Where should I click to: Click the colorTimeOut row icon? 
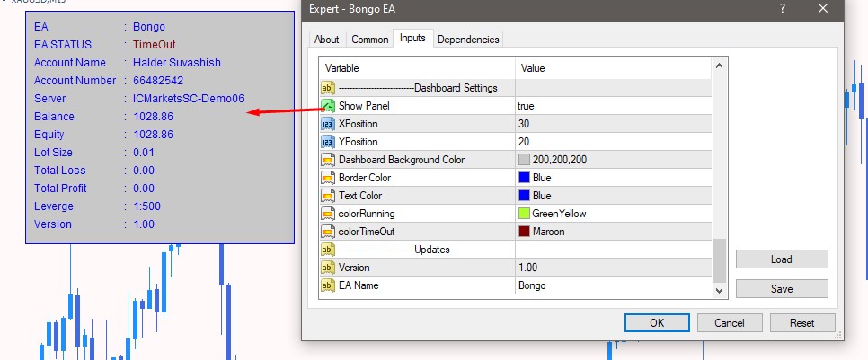(x=328, y=232)
